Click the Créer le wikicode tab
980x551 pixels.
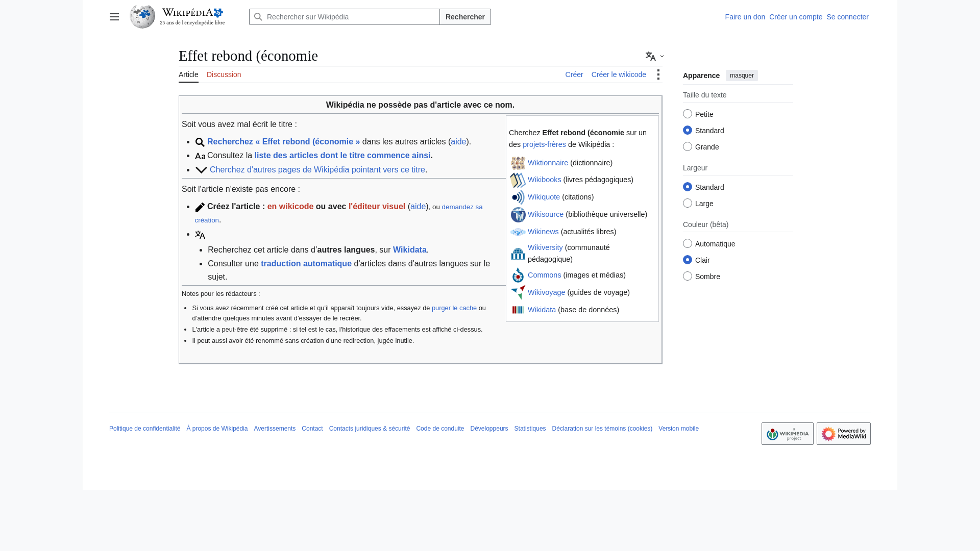619,74
